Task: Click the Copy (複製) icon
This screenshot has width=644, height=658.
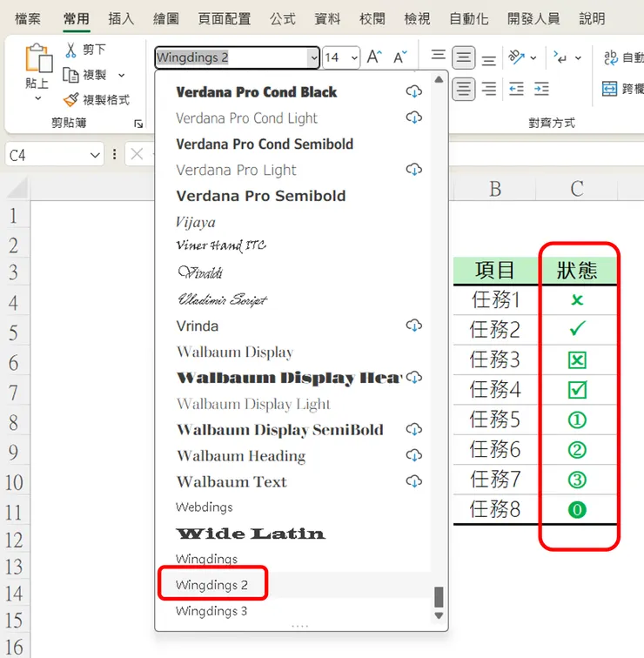Action: [70, 75]
